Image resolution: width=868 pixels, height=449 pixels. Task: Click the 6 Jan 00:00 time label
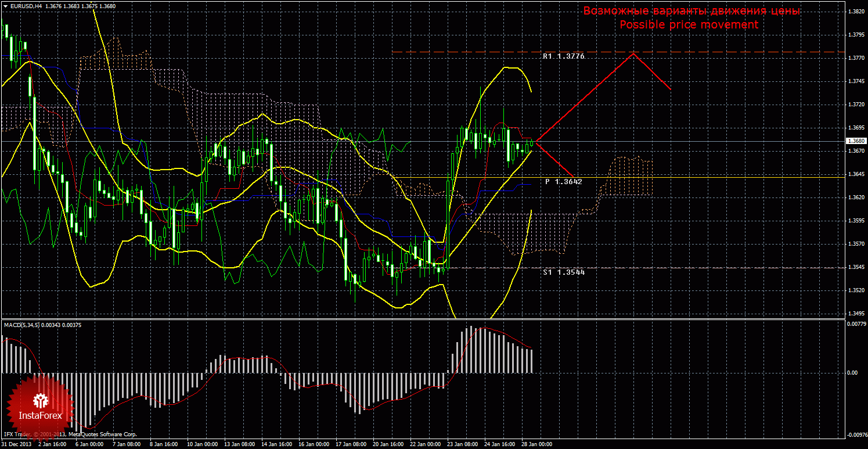click(x=89, y=444)
